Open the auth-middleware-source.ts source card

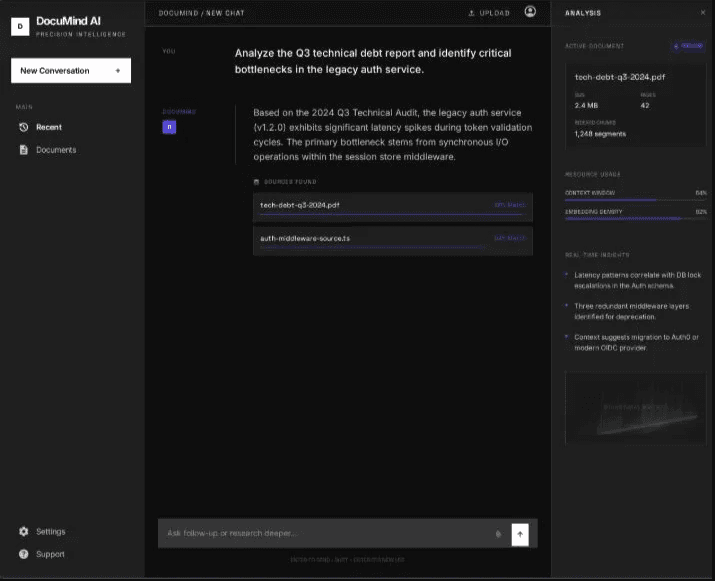[x=393, y=241]
